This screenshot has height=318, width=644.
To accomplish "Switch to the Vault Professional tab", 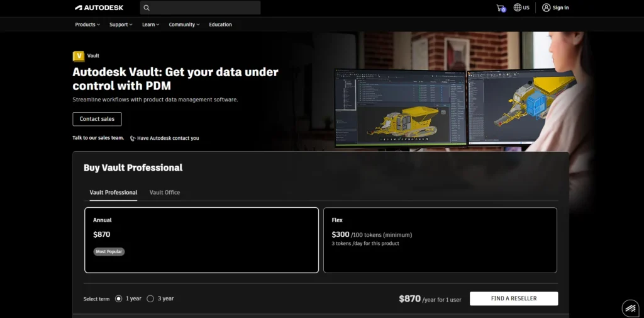I will pyautogui.click(x=113, y=193).
